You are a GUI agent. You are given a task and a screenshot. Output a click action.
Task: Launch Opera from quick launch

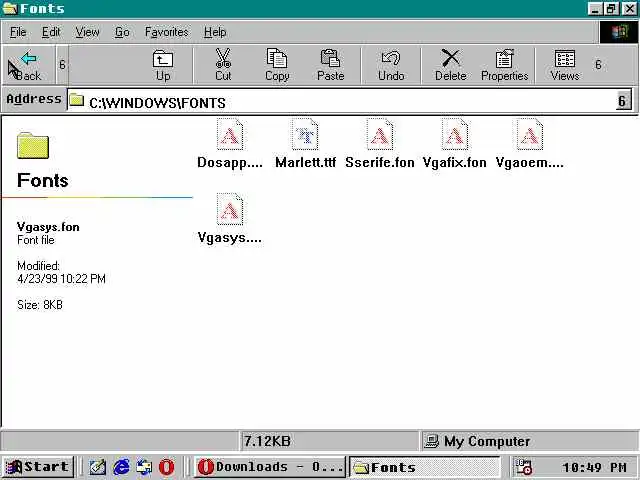tap(167, 467)
